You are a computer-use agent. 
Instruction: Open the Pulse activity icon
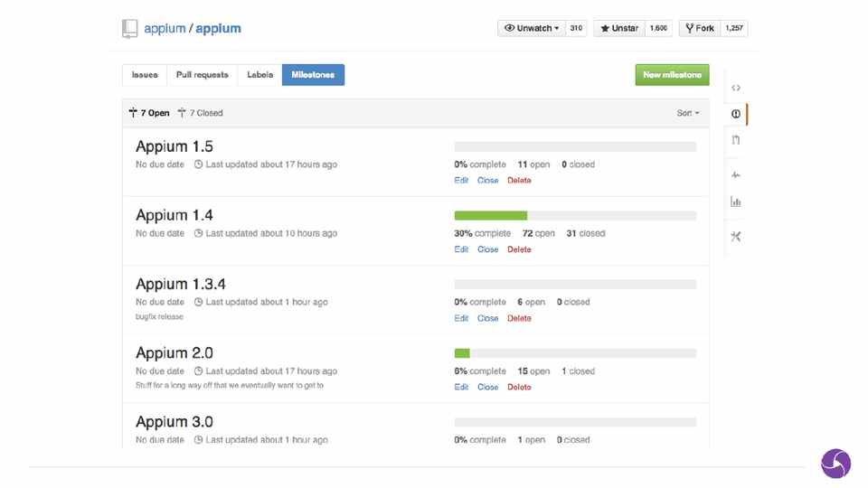(736, 175)
